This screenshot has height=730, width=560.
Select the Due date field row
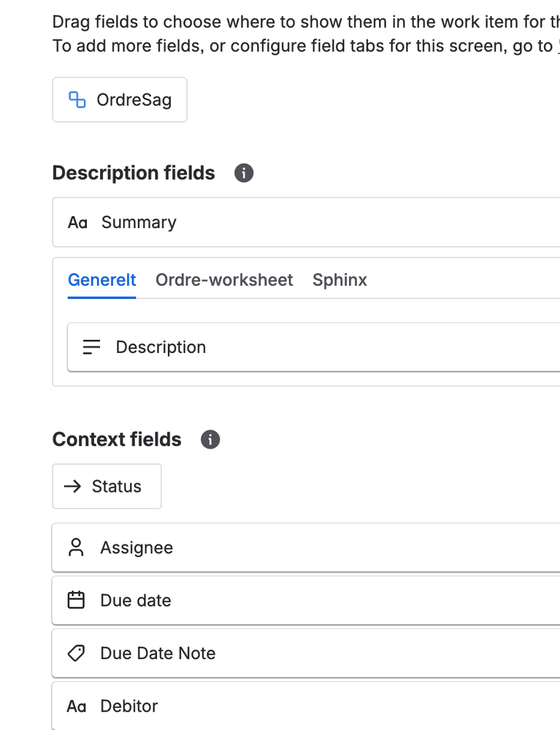point(307,601)
